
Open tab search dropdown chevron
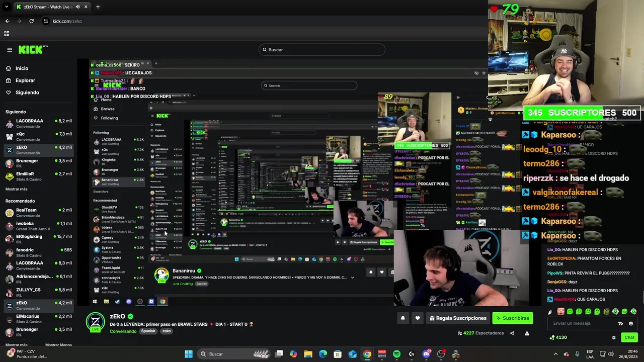coord(7,7)
